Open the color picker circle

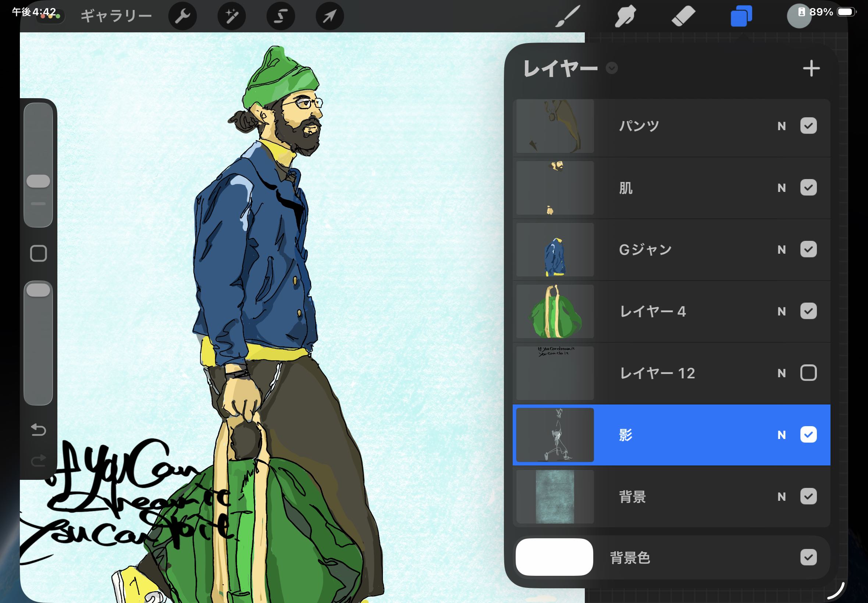click(799, 17)
